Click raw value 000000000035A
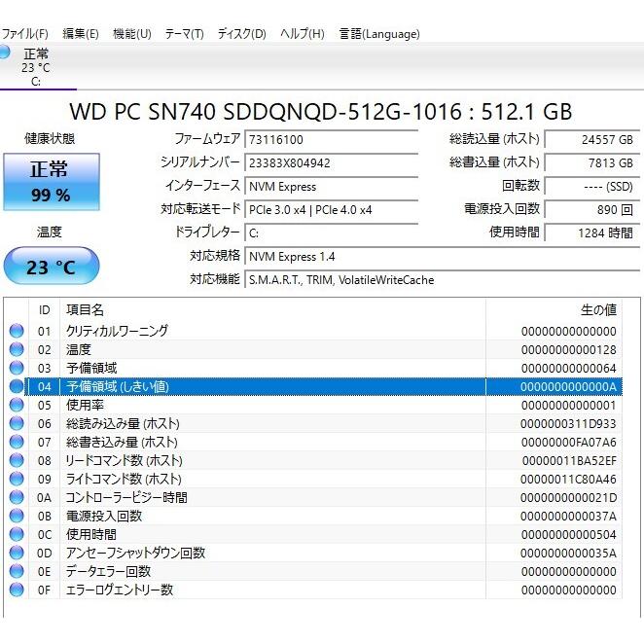The image size is (644, 644). tap(568, 553)
